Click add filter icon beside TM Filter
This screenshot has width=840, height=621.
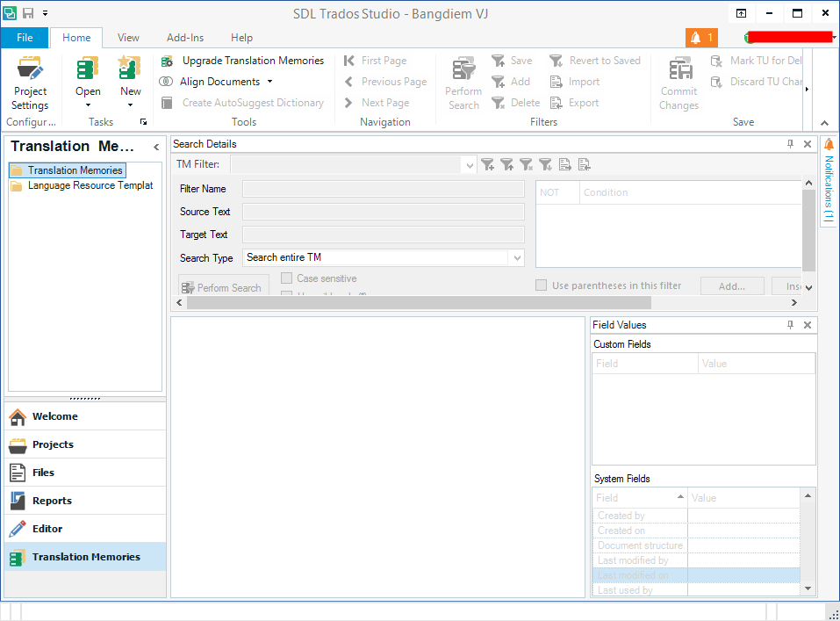tap(487, 164)
